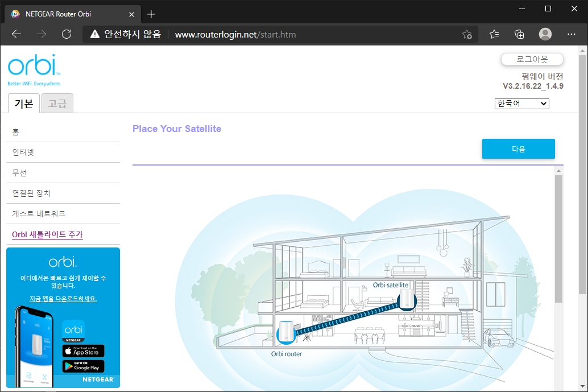Viewport: 588px width, 392px height.
Task: Reload the page with the refresh icon
Action: [x=67, y=35]
